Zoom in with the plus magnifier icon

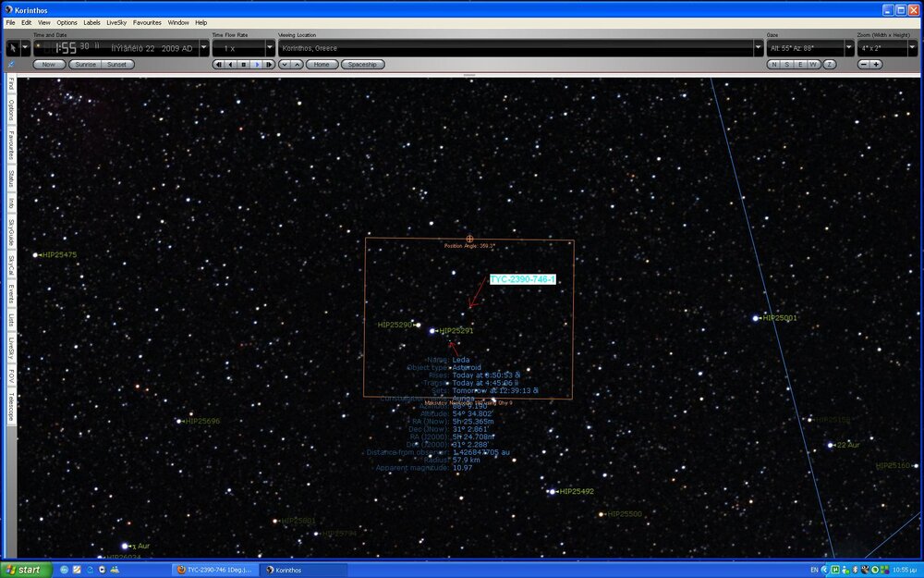pyautogui.click(x=876, y=64)
